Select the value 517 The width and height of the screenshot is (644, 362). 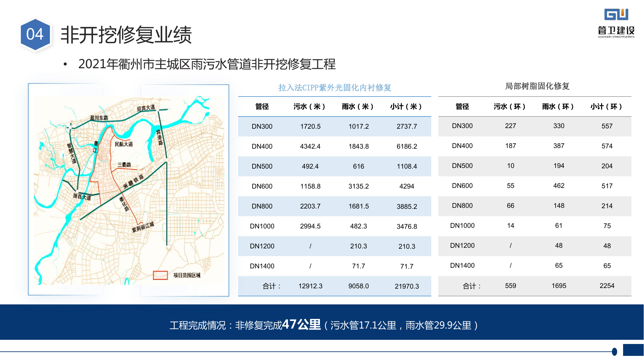pos(607,186)
